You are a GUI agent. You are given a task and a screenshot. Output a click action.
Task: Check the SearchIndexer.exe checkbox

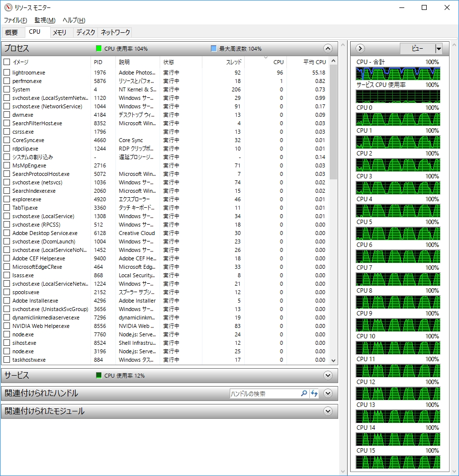tap(6, 190)
